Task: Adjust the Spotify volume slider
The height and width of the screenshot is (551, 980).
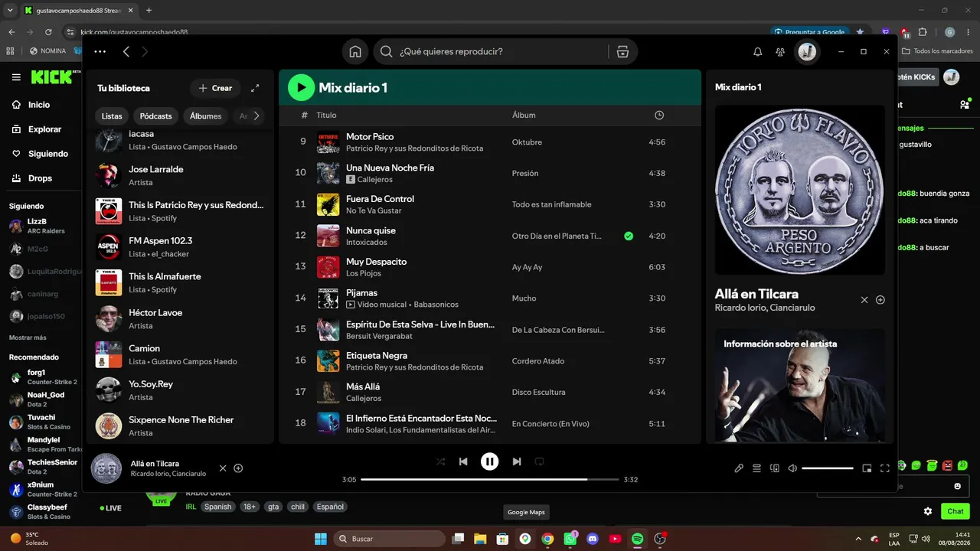Action: click(828, 468)
